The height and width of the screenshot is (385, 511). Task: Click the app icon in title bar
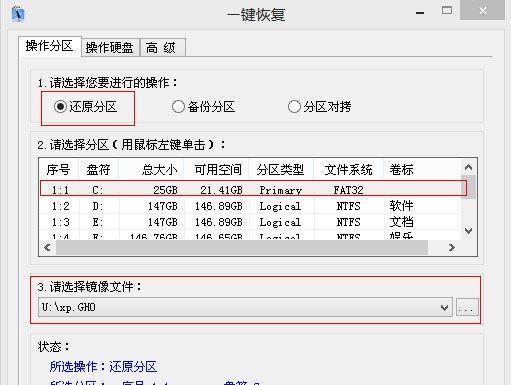tap(18, 14)
